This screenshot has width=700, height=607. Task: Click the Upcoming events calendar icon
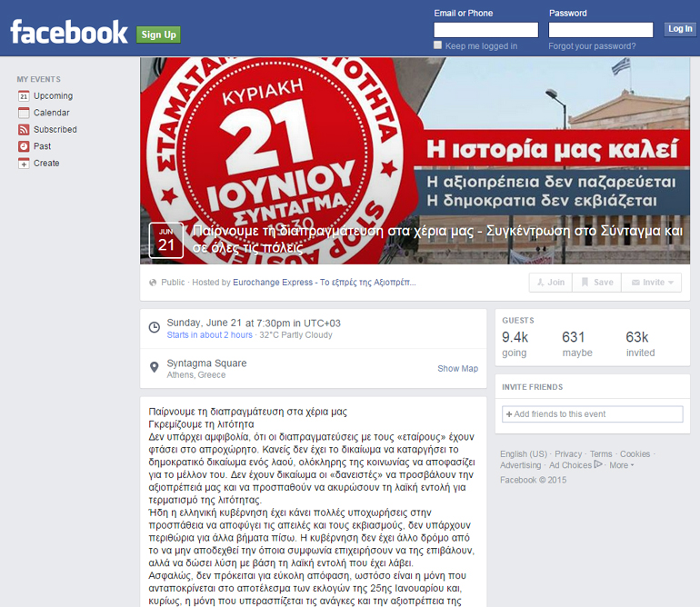point(24,96)
